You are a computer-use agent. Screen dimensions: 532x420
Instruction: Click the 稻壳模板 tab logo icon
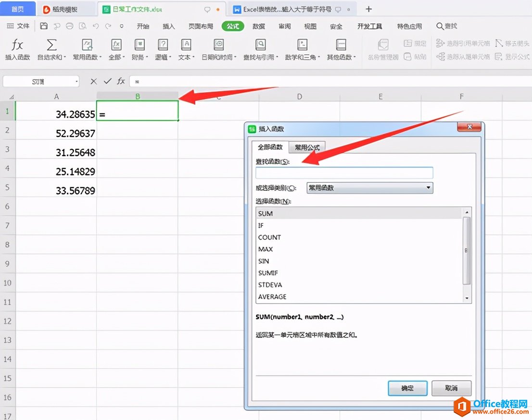pyautogui.click(x=47, y=10)
